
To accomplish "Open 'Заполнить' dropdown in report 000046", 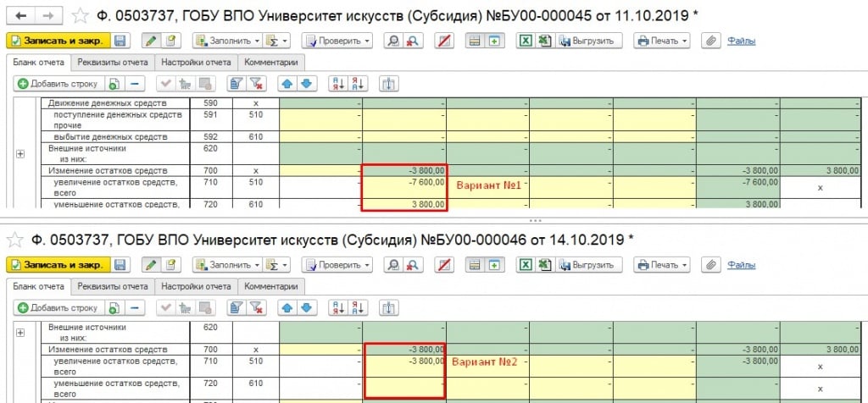I will click(227, 265).
